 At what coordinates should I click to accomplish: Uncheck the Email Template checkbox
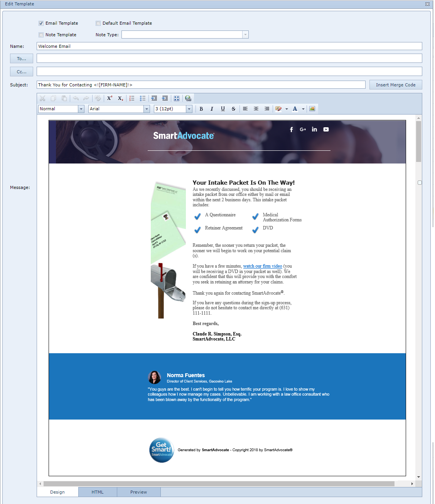pyautogui.click(x=41, y=23)
